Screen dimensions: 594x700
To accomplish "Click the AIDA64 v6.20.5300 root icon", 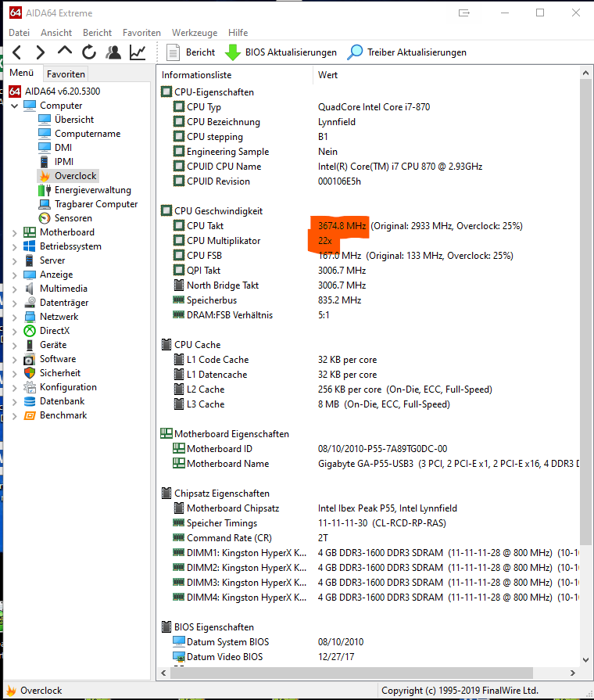I will click(x=15, y=92).
